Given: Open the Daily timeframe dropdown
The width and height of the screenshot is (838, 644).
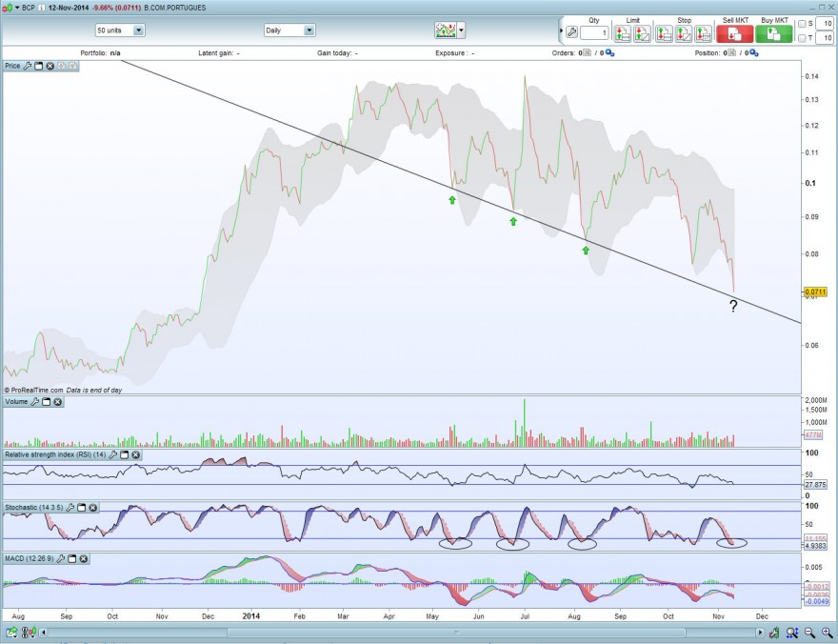Looking at the screenshot, I should point(289,30).
